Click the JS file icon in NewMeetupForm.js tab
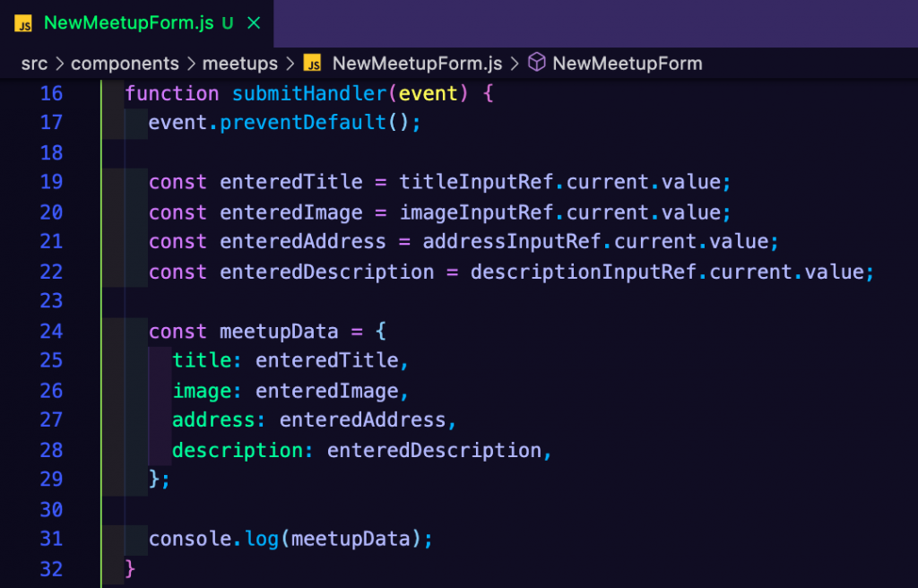The height and width of the screenshot is (588, 918). 23,23
